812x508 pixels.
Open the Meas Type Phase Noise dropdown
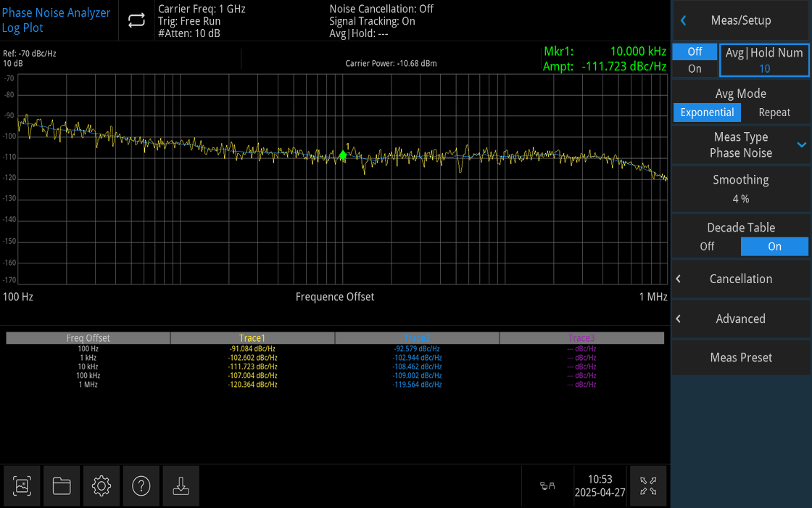pos(741,144)
